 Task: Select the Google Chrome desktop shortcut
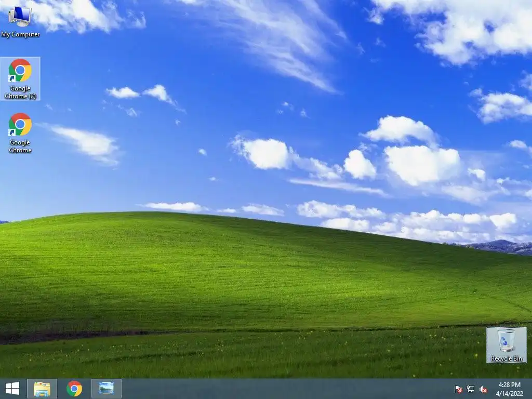[x=20, y=132]
